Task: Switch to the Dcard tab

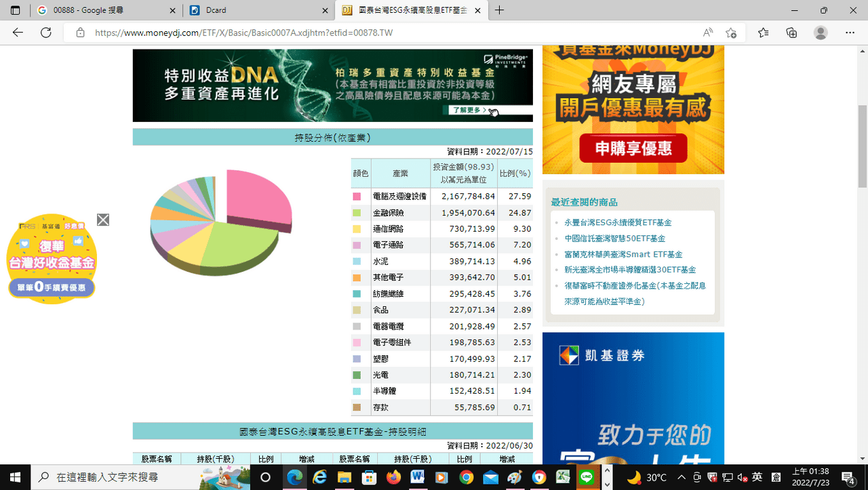Action: click(x=260, y=10)
